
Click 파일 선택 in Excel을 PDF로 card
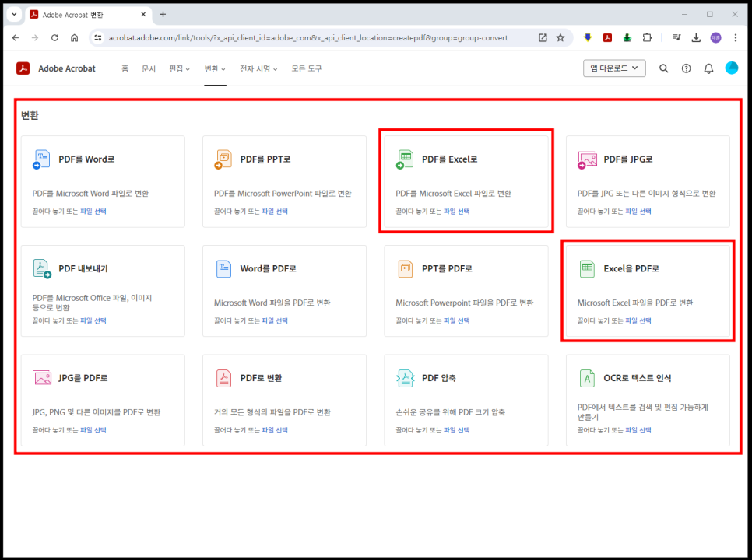tap(638, 320)
